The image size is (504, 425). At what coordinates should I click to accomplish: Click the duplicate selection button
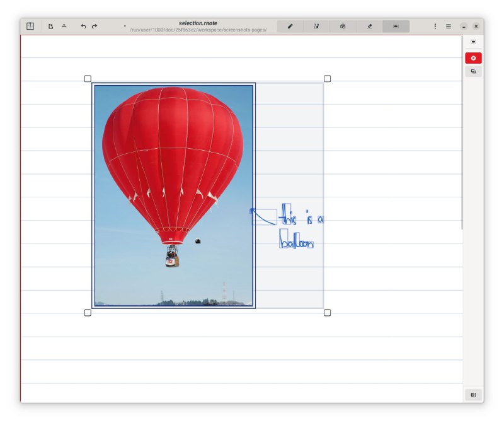click(x=473, y=72)
